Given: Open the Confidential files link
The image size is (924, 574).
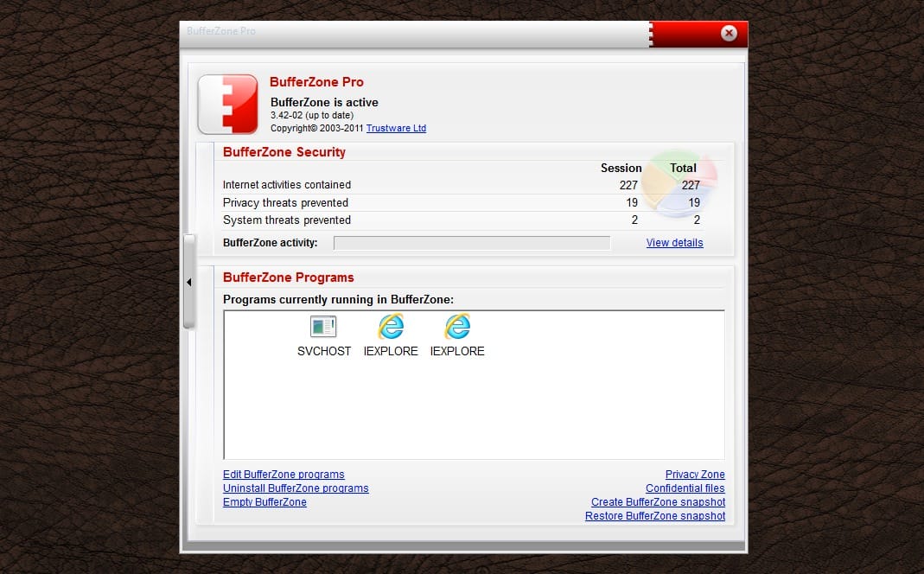Looking at the screenshot, I should click(685, 488).
